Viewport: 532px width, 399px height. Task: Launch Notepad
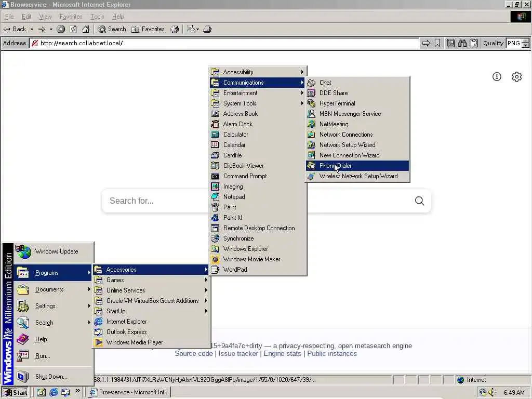258,197
